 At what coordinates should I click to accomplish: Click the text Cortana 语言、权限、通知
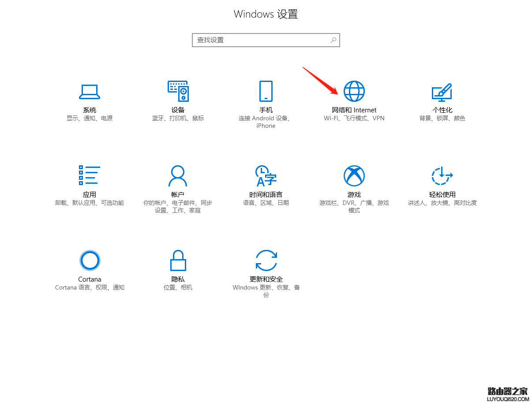pos(90,288)
